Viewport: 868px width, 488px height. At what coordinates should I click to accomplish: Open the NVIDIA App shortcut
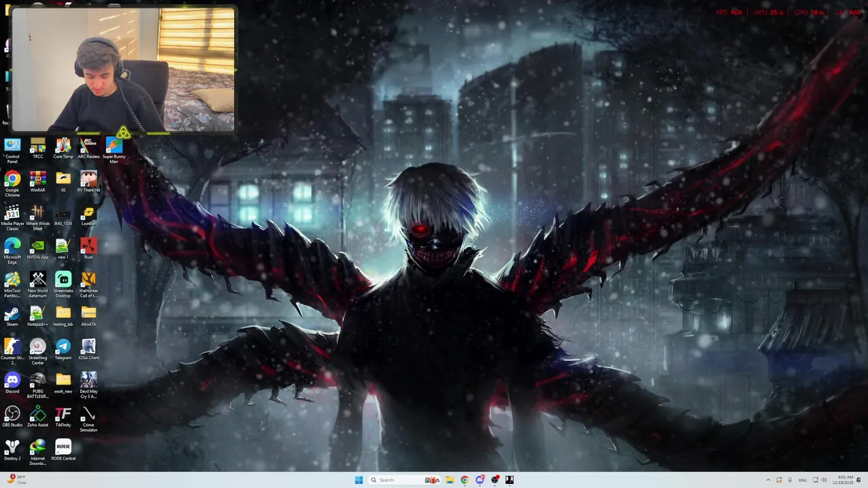[38, 249]
